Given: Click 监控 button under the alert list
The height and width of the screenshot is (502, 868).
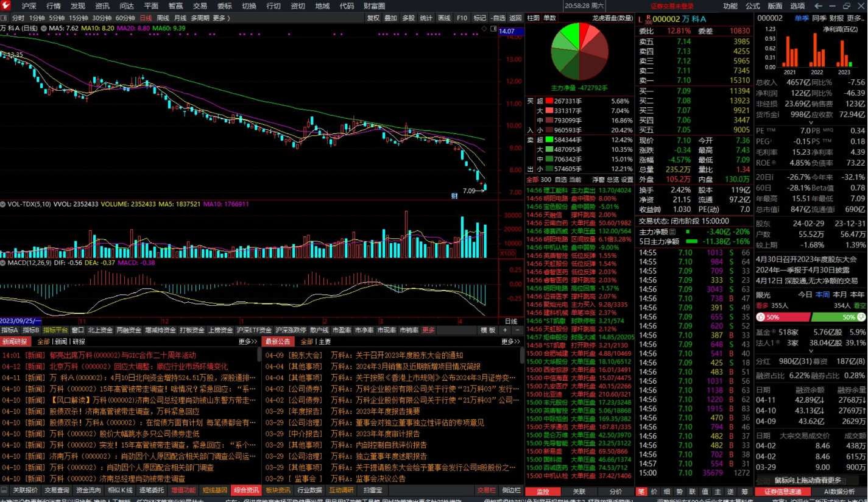Looking at the screenshot, I should click(543, 491).
